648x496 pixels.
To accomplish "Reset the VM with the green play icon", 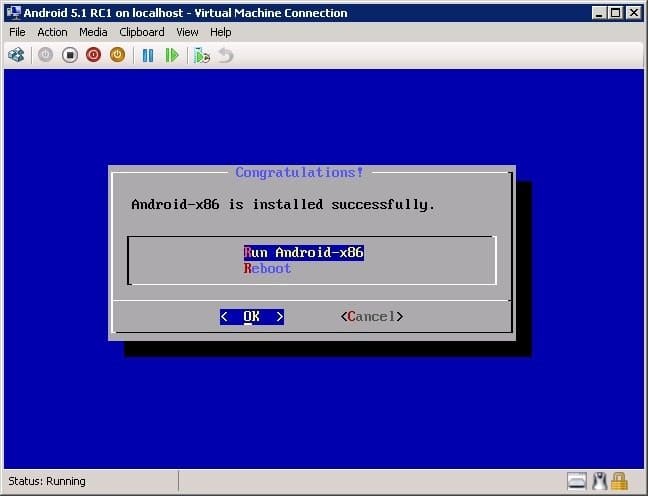I will (172, 55).
